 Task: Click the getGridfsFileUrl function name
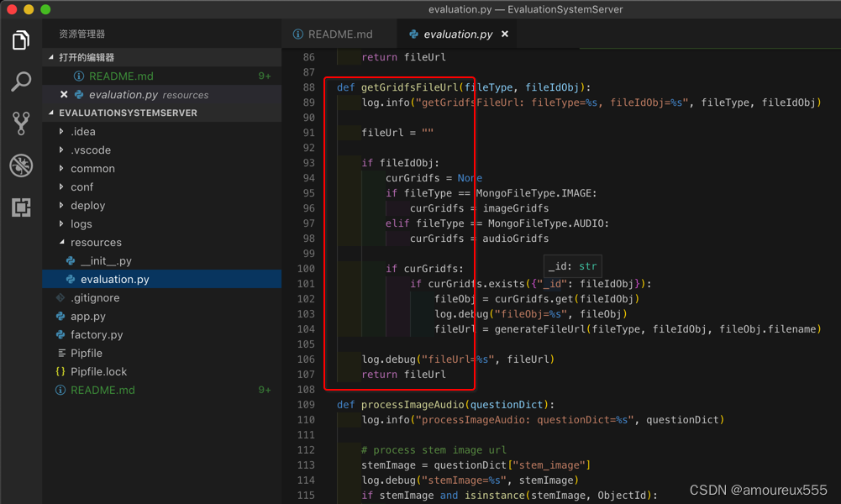[410, 87]
